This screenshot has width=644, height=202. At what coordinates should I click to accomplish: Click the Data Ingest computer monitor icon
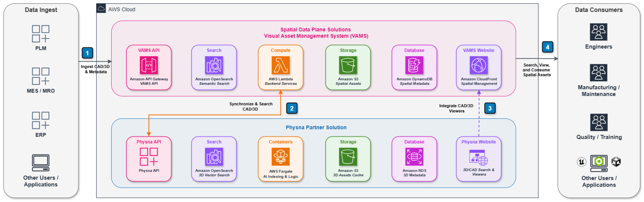[x=40, y=163]
